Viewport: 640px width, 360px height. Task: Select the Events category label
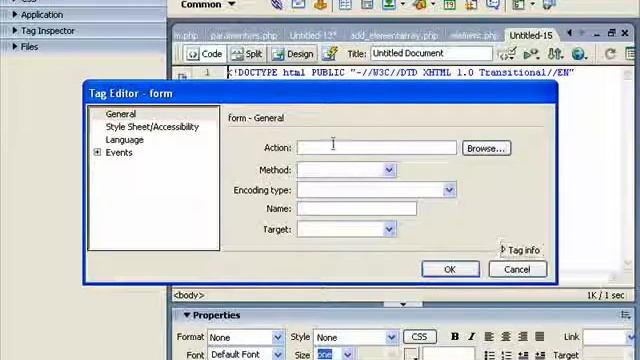coord(119,152)
